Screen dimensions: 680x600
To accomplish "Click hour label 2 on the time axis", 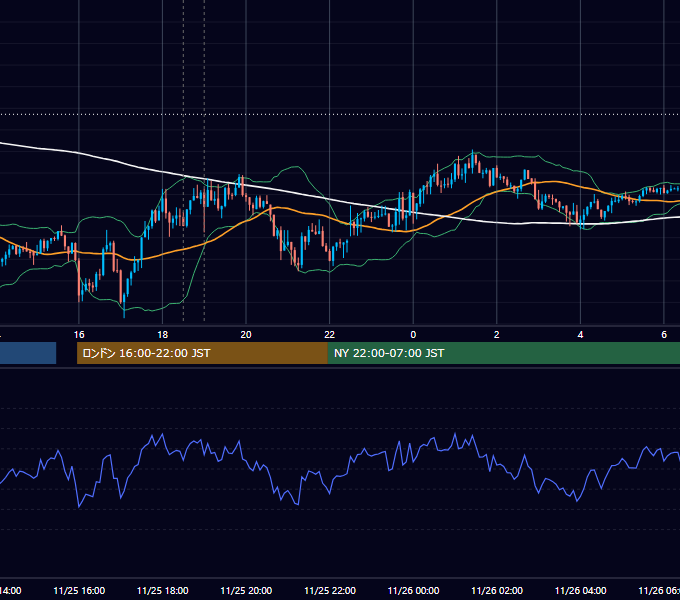I will point(497,335).
